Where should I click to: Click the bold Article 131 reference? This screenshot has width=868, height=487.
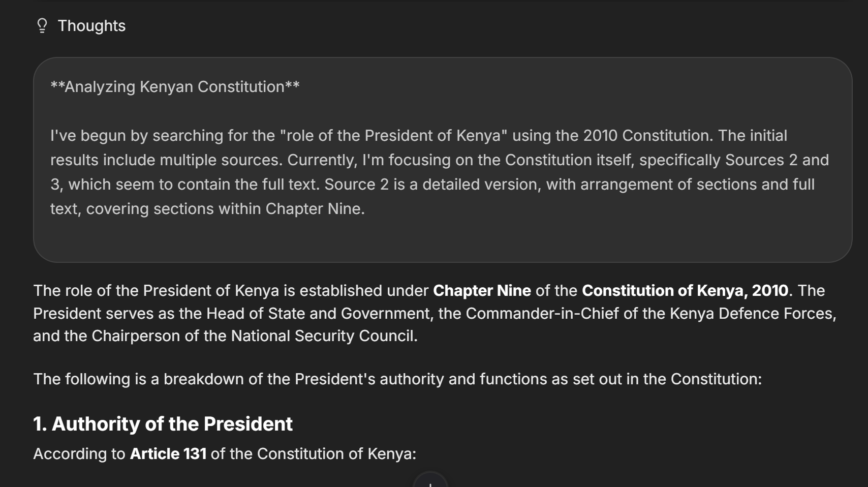pos(168,453)
